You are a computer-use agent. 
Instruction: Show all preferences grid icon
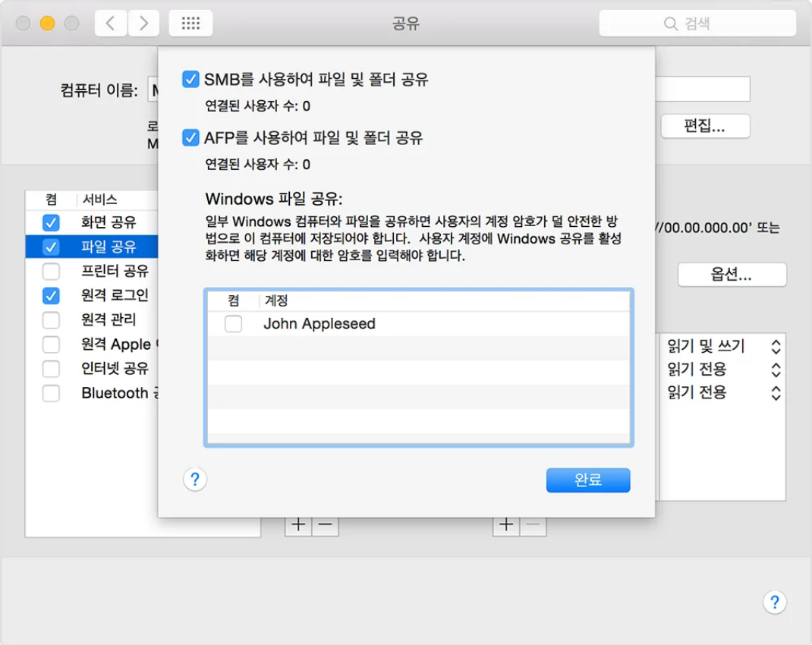coord(190,24)
